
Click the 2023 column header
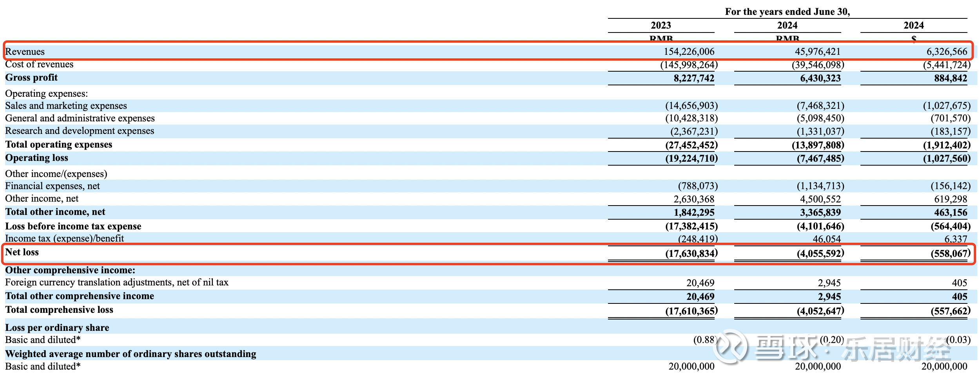coord(661,25)
